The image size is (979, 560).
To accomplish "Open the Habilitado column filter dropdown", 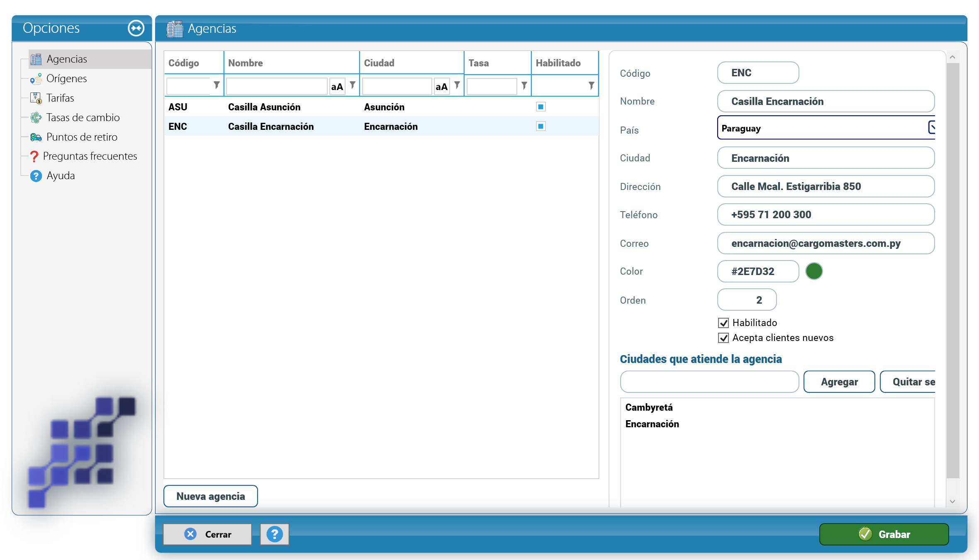I will (592, 85).
